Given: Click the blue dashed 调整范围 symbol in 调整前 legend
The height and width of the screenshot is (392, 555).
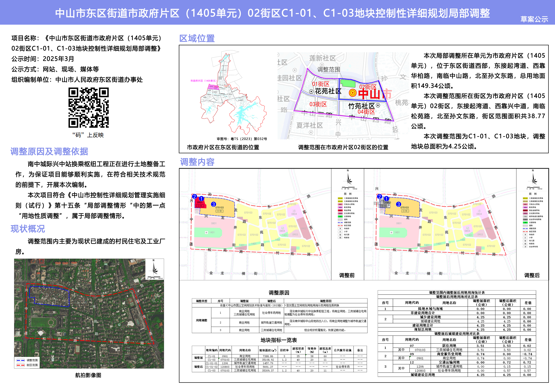Looking at the screenshot, I should [x=340, y=222].
